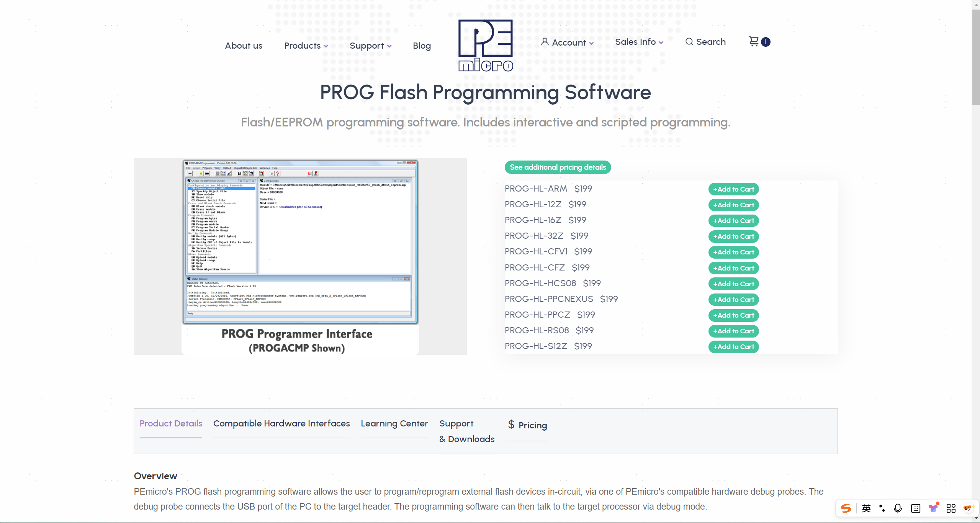This screenshot has height=523, width=980.
Task: Click the Sogou input method logo
Action: [846, 508]
